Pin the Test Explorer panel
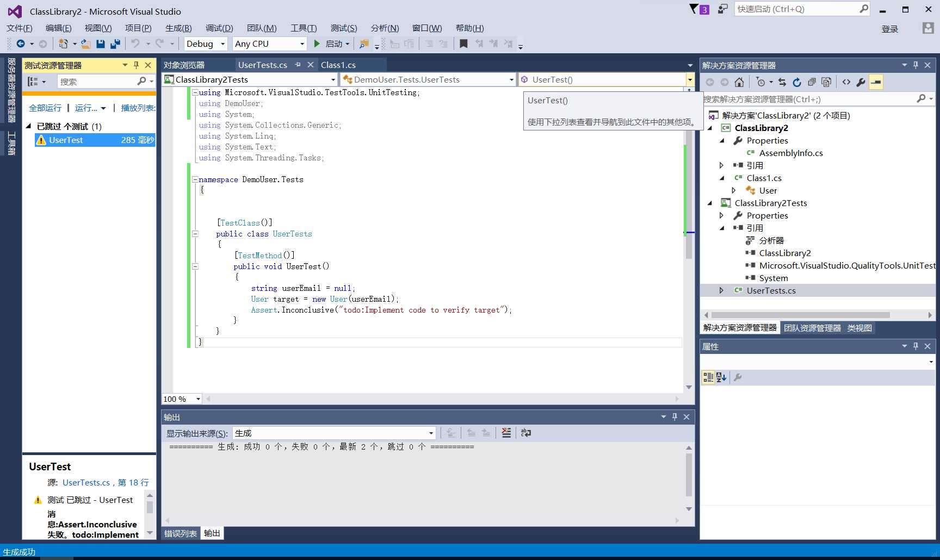Image resolution: width=940 pixels, height=560 pixels. 136,65
